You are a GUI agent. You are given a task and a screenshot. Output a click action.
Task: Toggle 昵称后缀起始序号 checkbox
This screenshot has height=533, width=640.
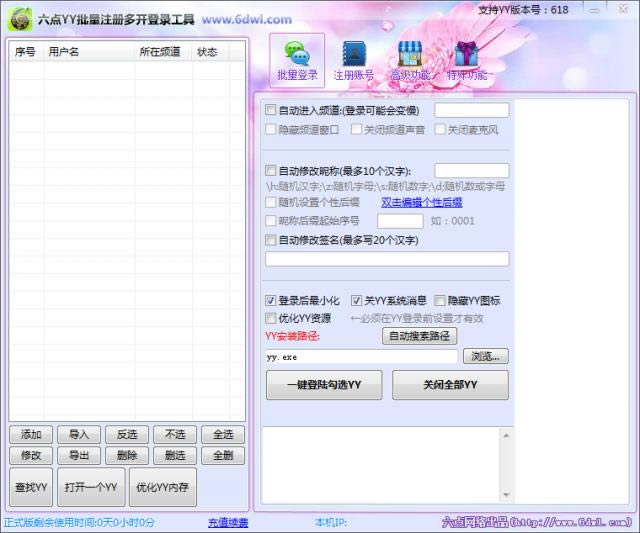[x=271, y=221]
